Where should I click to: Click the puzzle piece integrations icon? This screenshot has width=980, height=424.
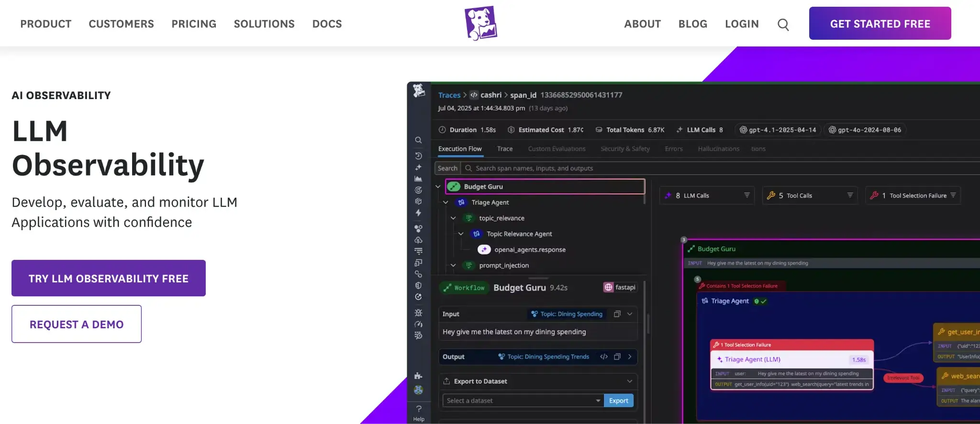click(x=418, y=376)
